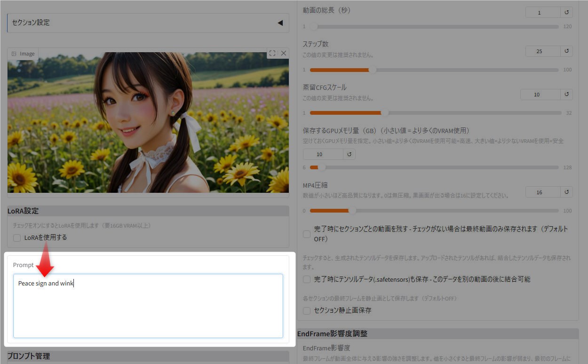Screen dimensions: 588x364
Task: Click the MP4圧縮 slider handle
Action: (x=351, y=211)
